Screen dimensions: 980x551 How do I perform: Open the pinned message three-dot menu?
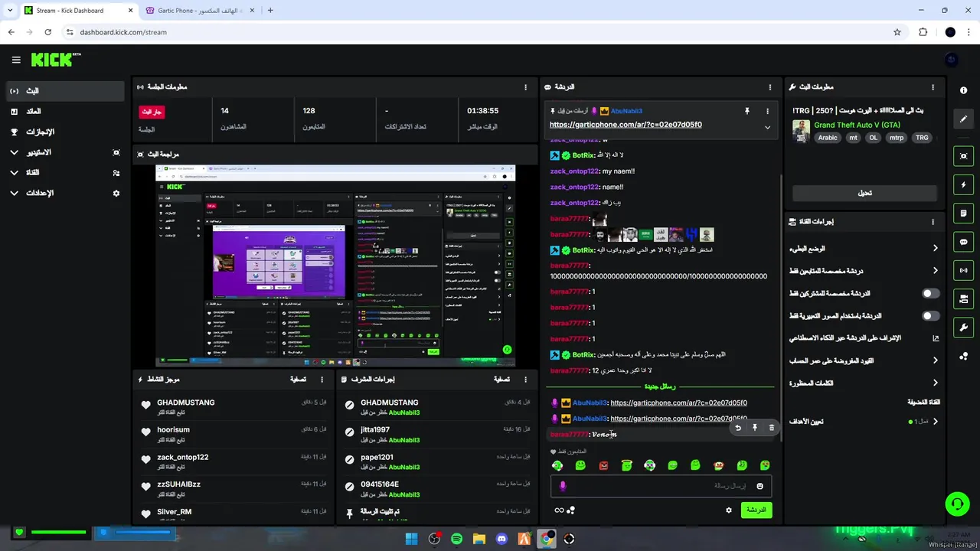767,111
